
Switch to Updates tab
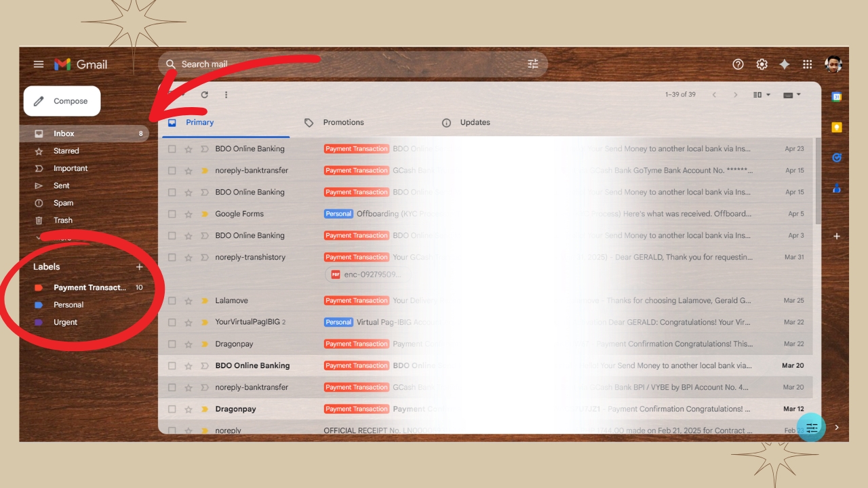point(475,122)
